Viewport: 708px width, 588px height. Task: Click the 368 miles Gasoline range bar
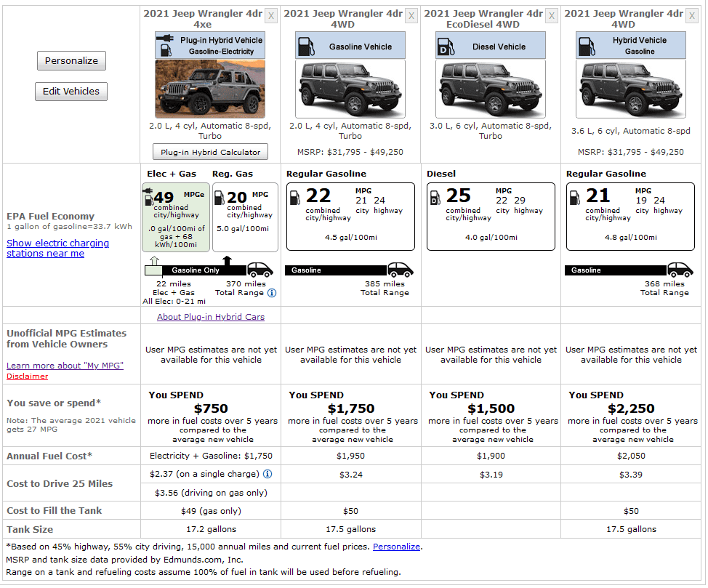(x=616, y=270)
